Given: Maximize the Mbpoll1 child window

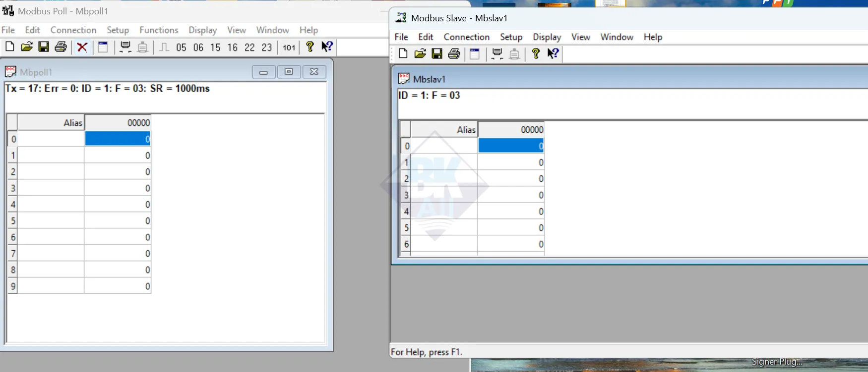Looking at the screenshot, I should tap(289, 72).
